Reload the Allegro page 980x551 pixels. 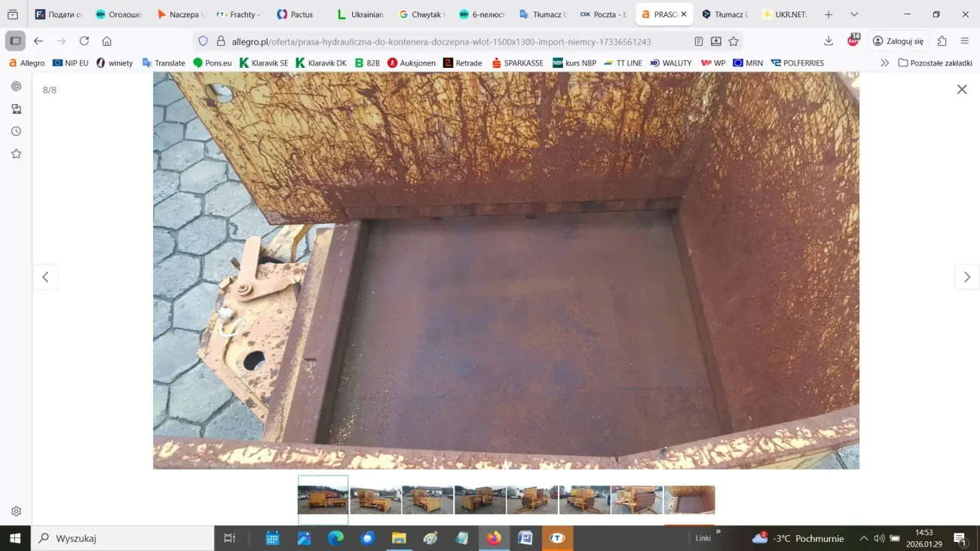pyautogui.click(x=84, y=41)
